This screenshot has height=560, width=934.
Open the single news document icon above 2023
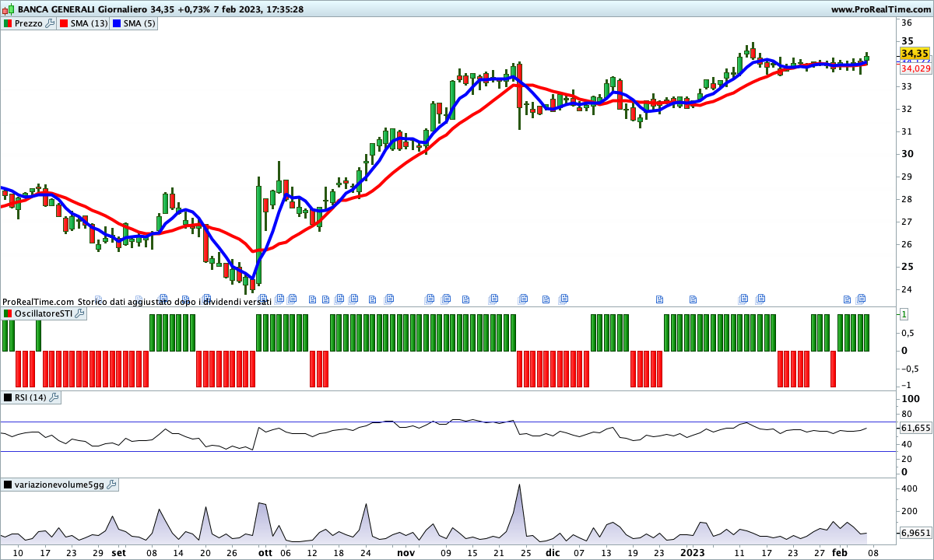[692, 299]
